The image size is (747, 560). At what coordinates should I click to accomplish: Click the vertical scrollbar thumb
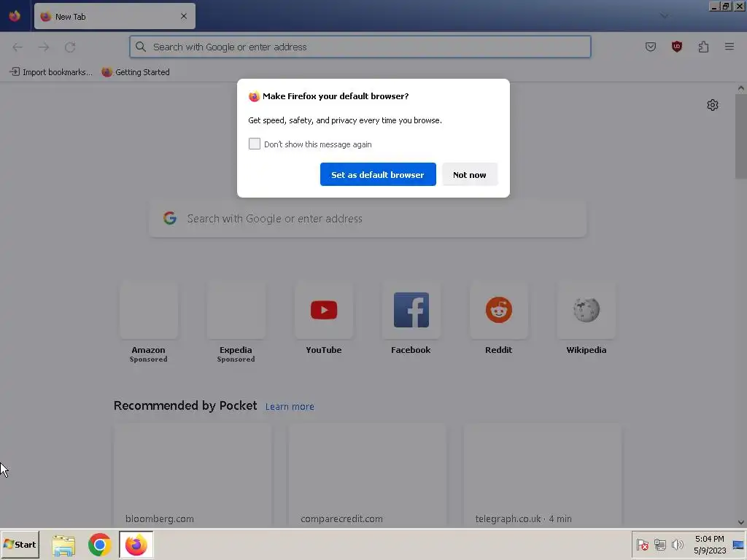coord(741,136)
